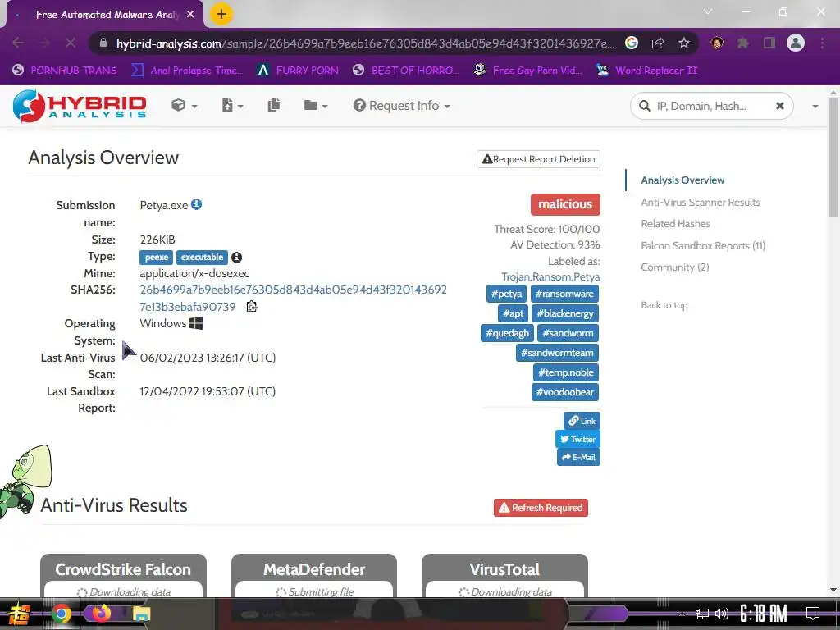Image resolution: width=840 pixels, height=630 pixels.
Task: Jump to Related Hashes section
Action: (675, 224)
